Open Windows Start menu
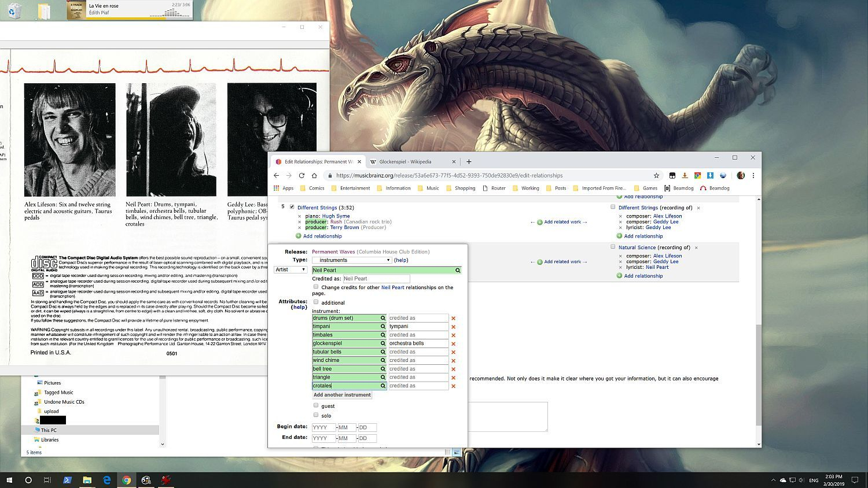This screenshot has height=488, width=868. click(9, 480)
